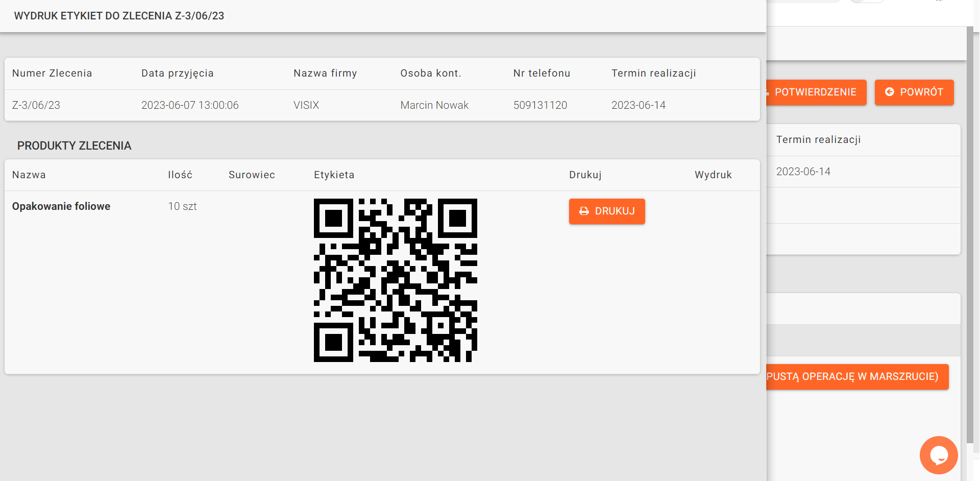Click the Nr telefonu column header

click(542, 74)
